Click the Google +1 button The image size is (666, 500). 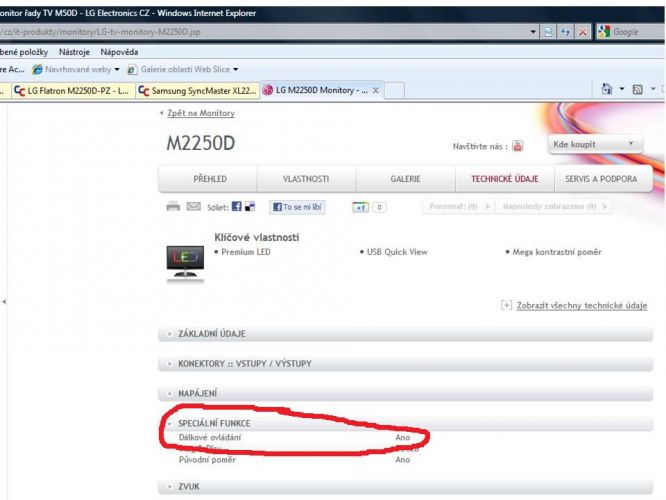click(360, 207)
